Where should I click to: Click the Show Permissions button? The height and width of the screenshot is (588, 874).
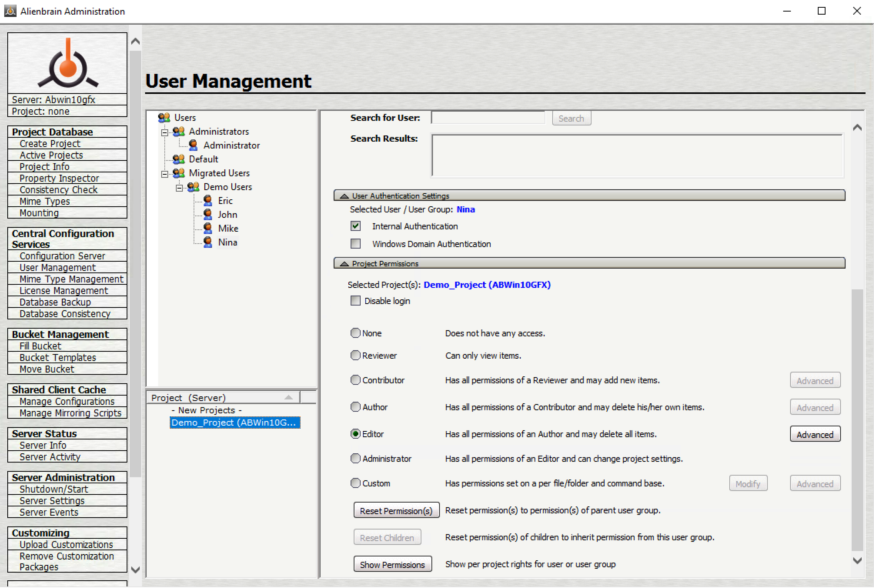(392, 565)
